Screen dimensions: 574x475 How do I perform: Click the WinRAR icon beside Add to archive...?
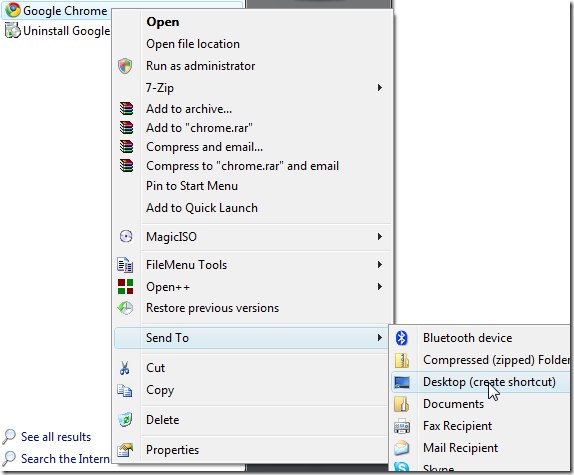(126, 109)
